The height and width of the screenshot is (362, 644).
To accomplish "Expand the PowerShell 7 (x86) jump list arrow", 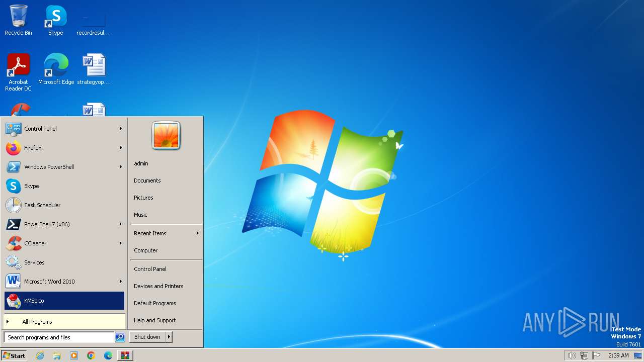I will click(x=121, y=224).
